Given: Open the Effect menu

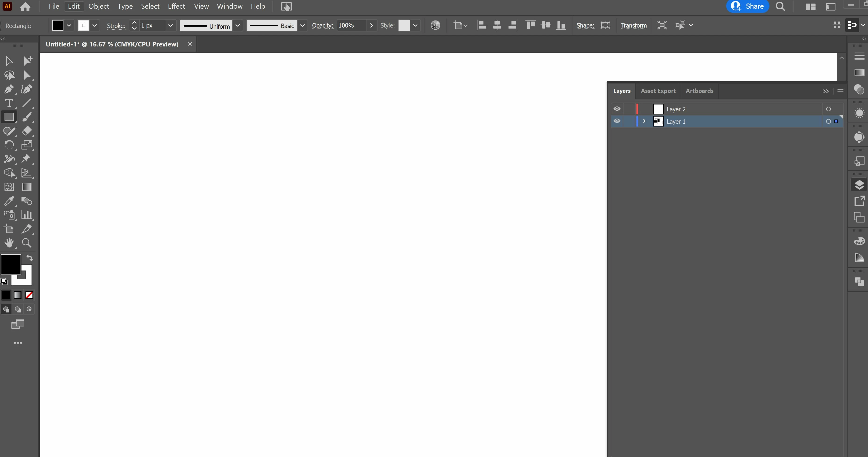Looking at the screenshot, I should coord(176,6).
